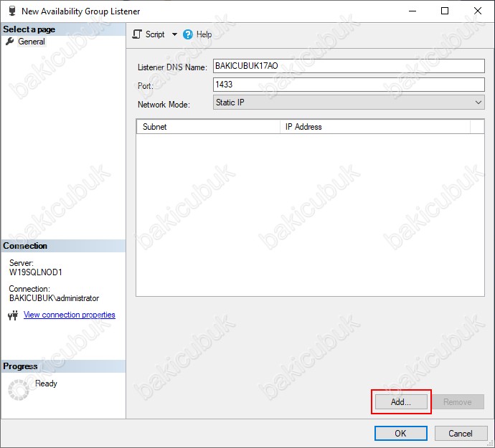Screen dimensions: 495x448
Task: Click the IP Address column header
Action: 375,126
